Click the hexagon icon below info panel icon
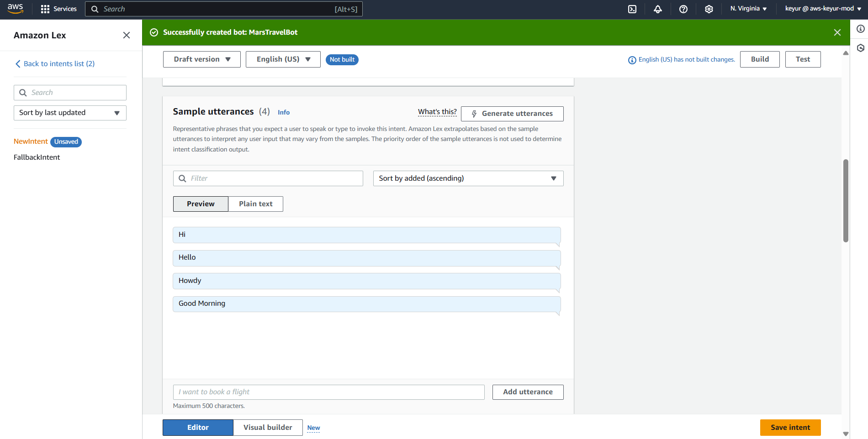Image resolution: width=868 pixels, height=439 pixels. pyautogui.click(x=861, y=48)
